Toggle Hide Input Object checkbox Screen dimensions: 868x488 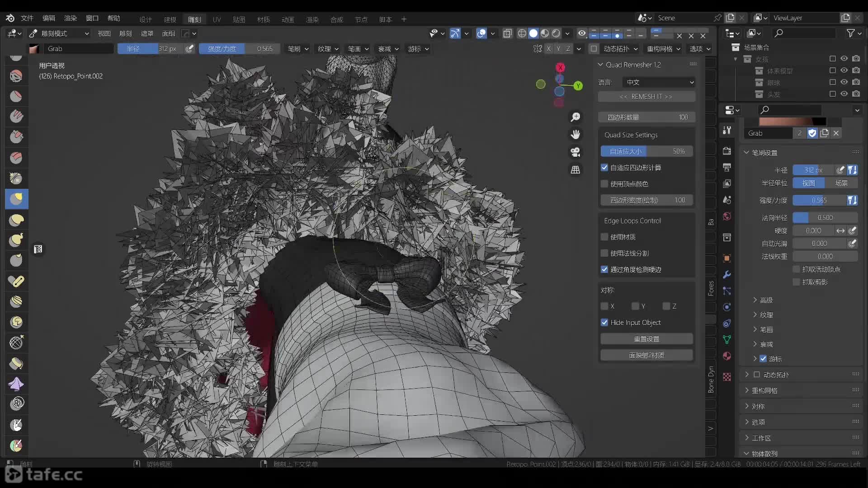click(604, 323)
